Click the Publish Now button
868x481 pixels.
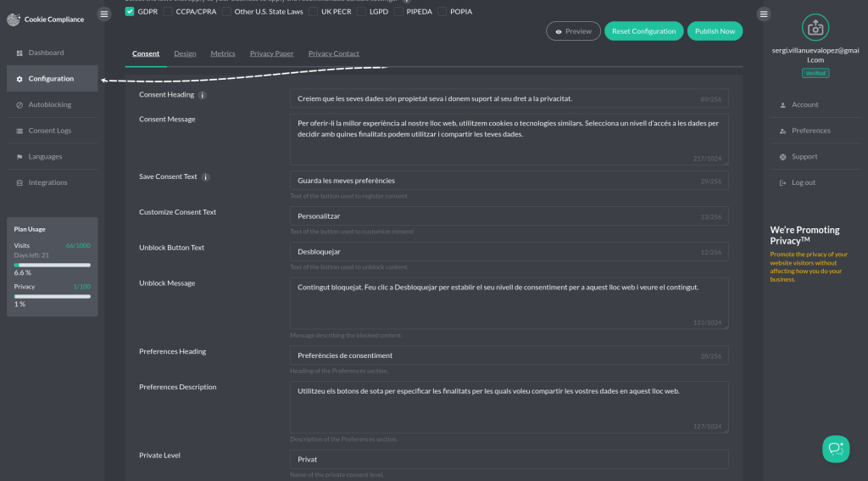pos(715,31)
